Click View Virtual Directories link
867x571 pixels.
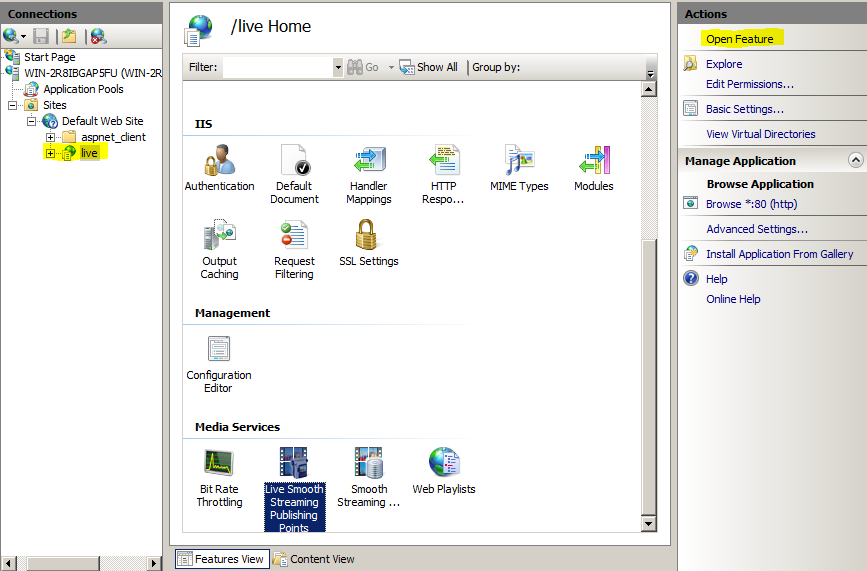tap(761, 134)
